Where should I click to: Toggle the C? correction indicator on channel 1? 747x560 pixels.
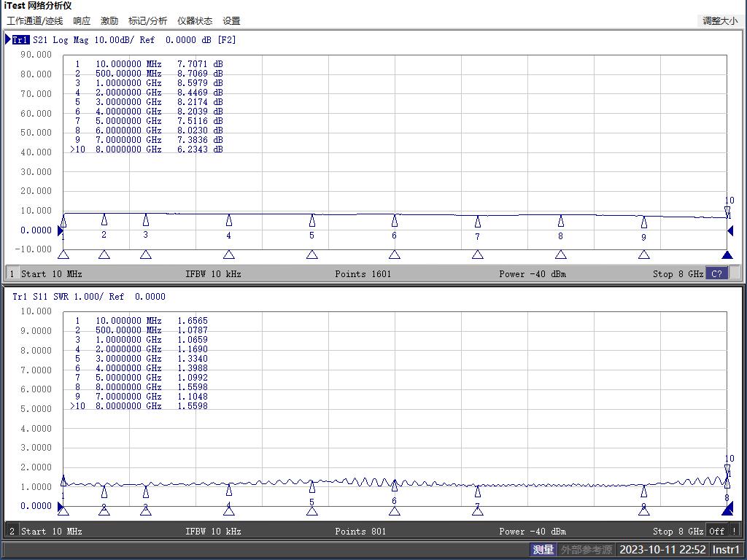[x=716, y=273]
